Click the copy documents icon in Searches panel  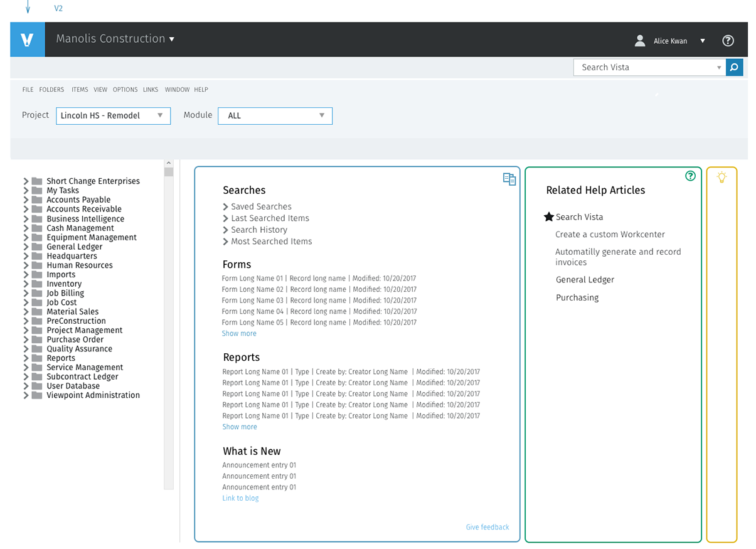click(509, 179)
